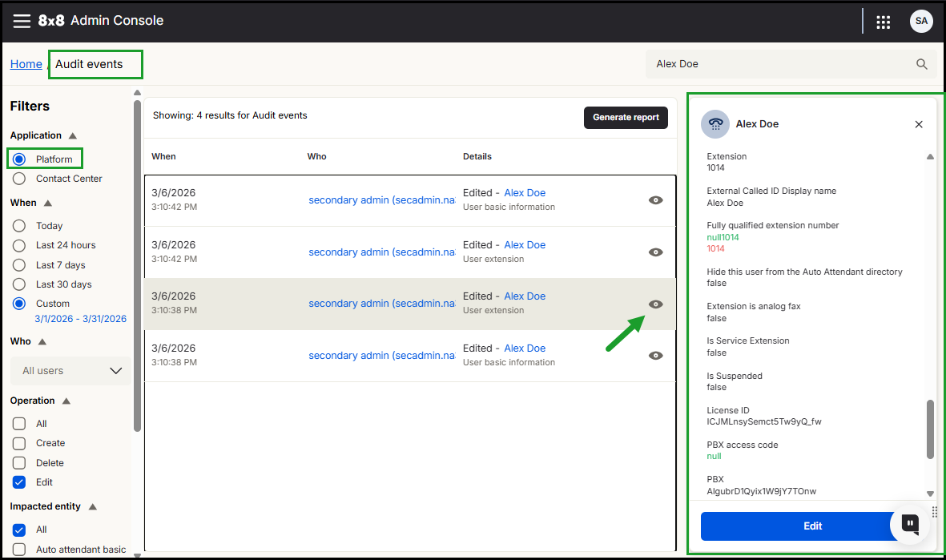Collapse the Who filter section
946x560 pixels.
click(x=42, y=341)
